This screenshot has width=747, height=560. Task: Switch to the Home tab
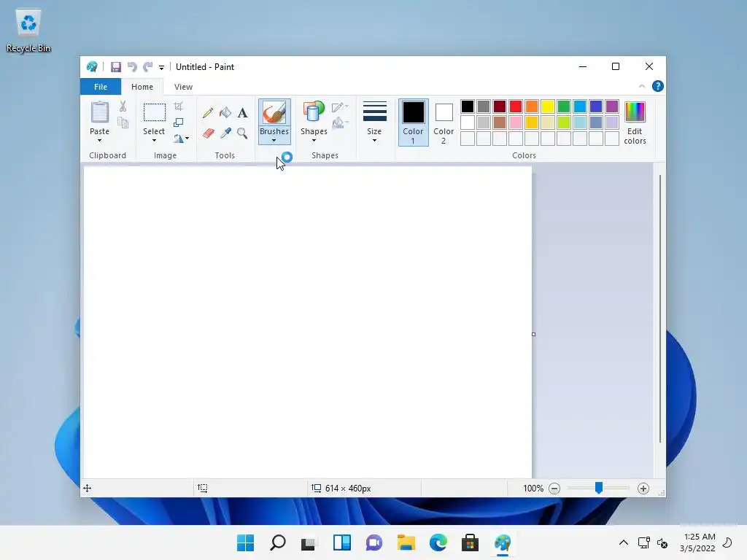142,87
